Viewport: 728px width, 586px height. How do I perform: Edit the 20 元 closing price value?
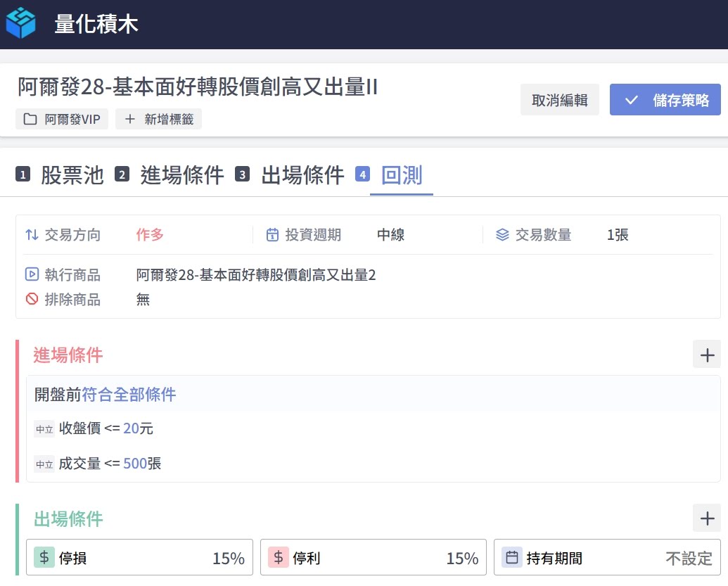[131, 428]
